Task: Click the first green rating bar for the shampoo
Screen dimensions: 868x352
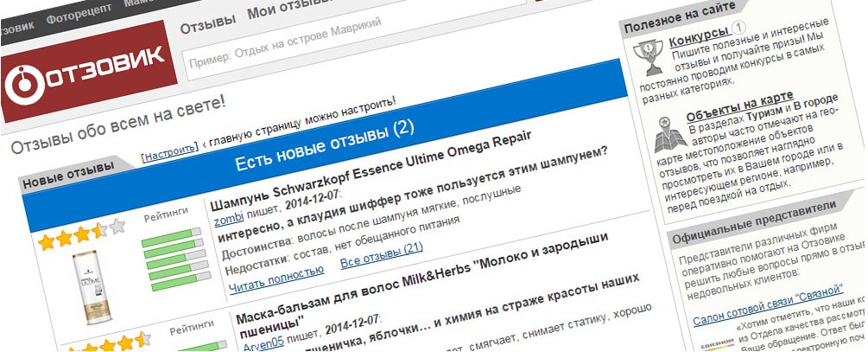Action: (x=171, y=237)
